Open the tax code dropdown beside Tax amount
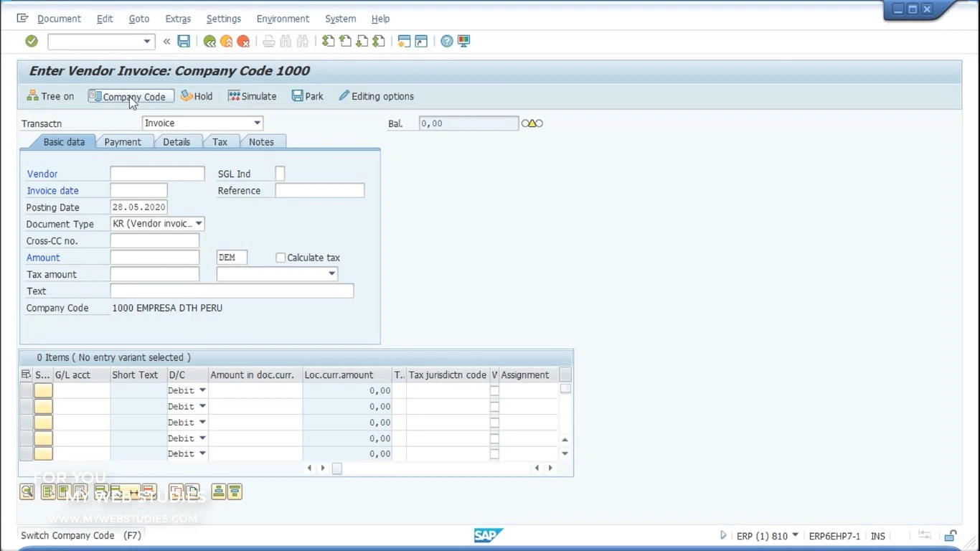The image size is (980, 551). pyautogui.click(x=331, y=274)
